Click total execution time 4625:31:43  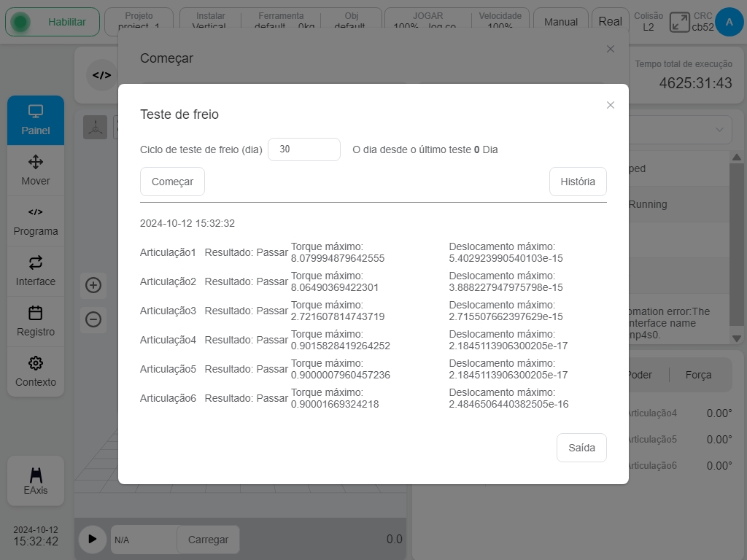pyautogui.click(x=695, y=83)
